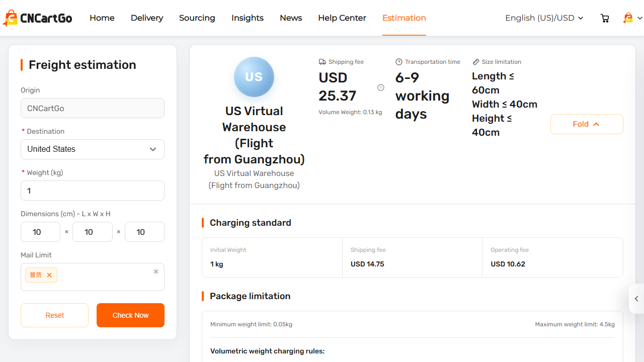Open the Delivery menu item
Viewport: 644px width, 362px height.
pos(147,18)
